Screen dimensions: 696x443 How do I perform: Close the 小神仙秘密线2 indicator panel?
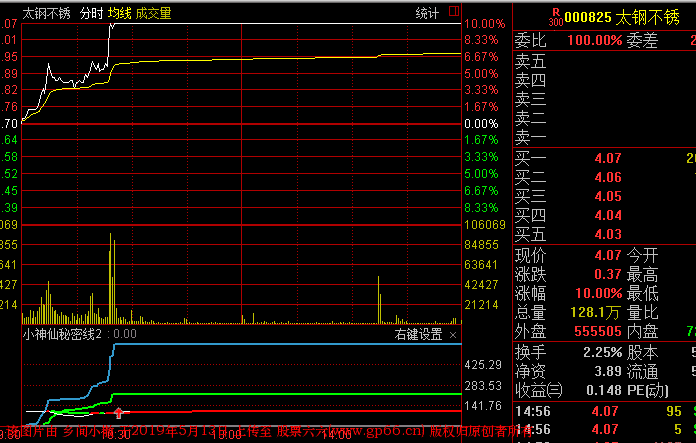453,334
